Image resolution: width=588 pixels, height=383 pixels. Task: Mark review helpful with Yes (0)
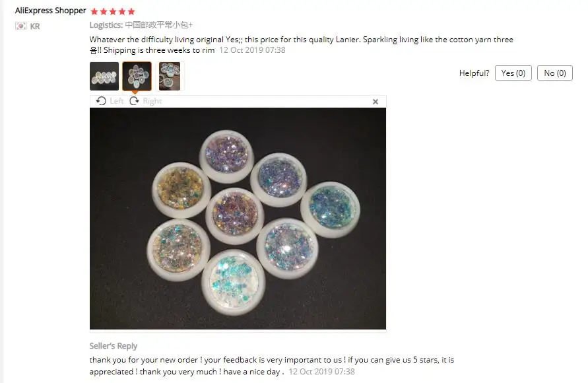[x=513, y=73]
